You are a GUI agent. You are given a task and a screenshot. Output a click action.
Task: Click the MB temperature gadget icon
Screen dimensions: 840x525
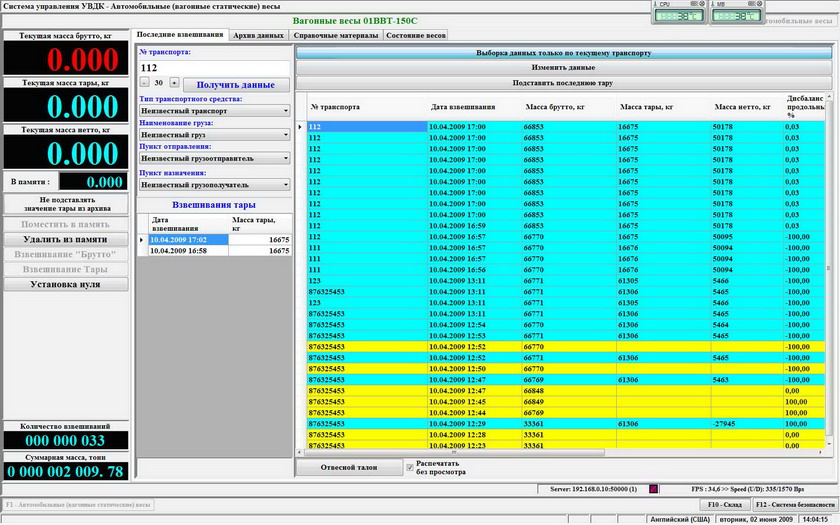pos(736,13)
